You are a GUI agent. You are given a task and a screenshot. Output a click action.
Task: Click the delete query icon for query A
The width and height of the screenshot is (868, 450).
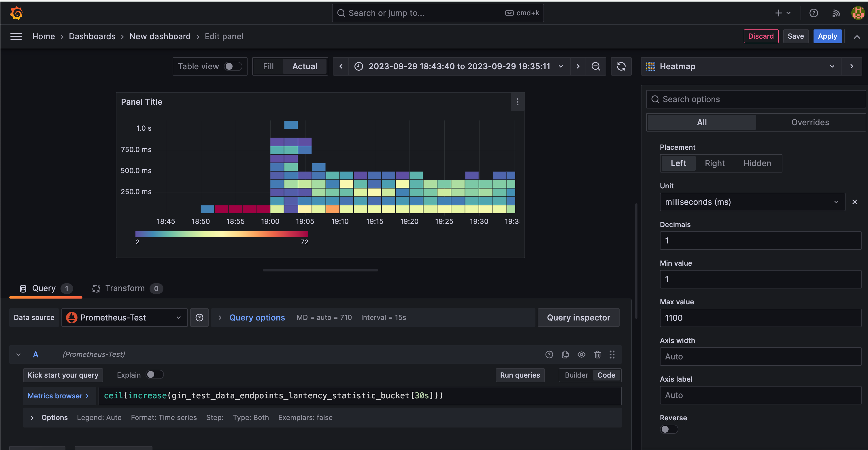pyautogui.click(x=597, y=354)
